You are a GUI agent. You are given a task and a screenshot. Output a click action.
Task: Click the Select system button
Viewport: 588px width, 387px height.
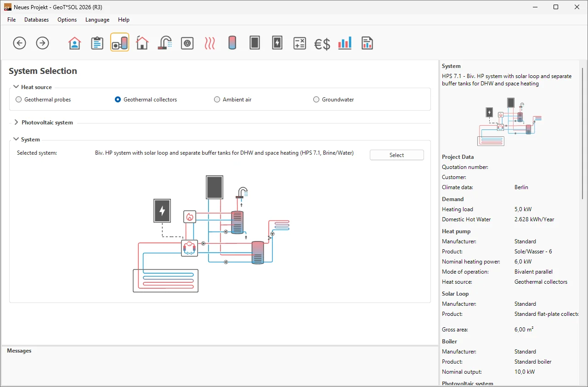pyautogui.click(x=396, y=155)
